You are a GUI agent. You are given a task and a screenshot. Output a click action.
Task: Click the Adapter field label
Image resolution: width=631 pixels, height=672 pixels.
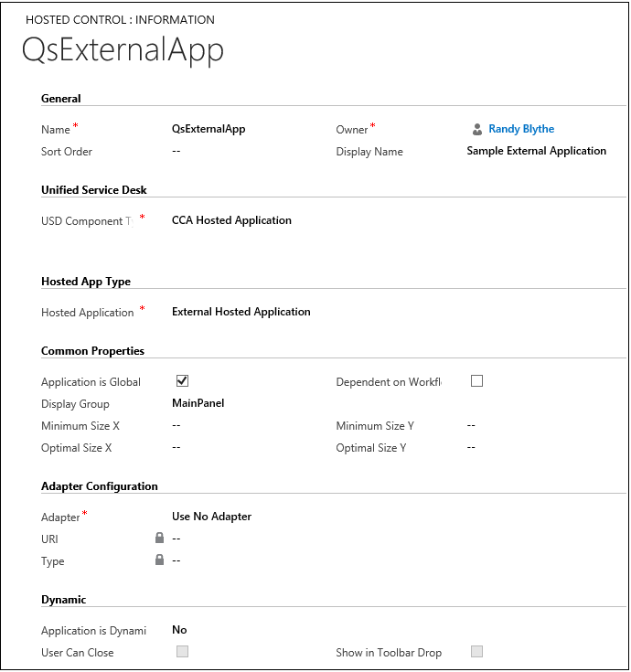point(60,517)
